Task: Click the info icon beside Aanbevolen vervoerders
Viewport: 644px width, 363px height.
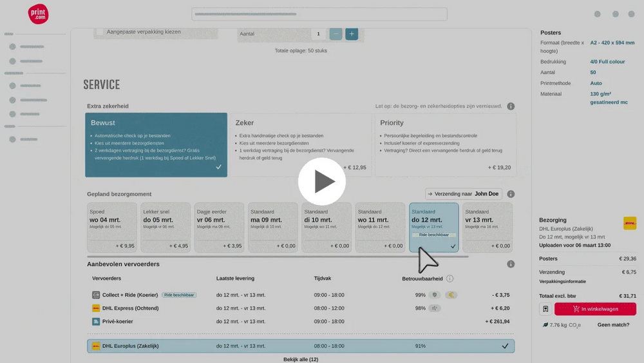Action: point(511,264)
